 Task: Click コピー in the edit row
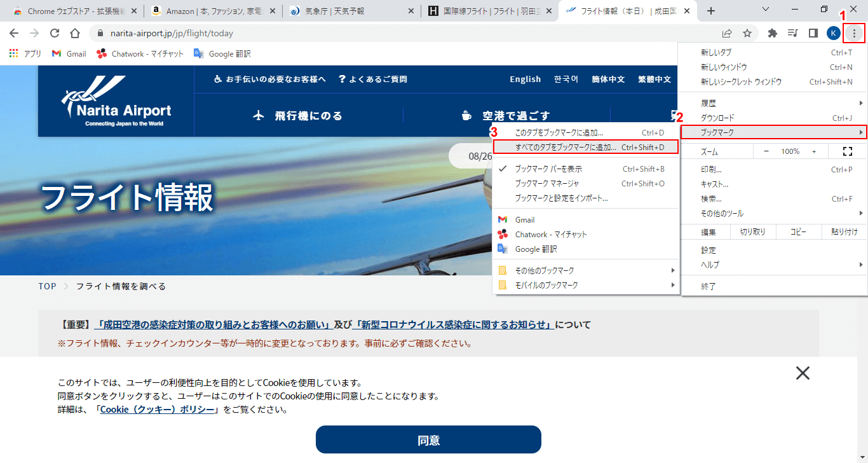798,231
